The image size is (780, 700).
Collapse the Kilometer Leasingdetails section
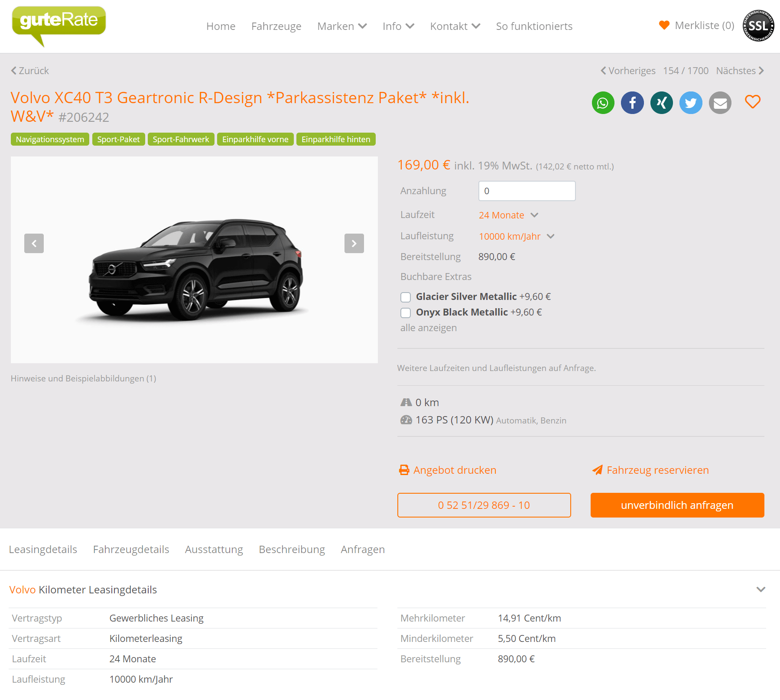point(760,589)
